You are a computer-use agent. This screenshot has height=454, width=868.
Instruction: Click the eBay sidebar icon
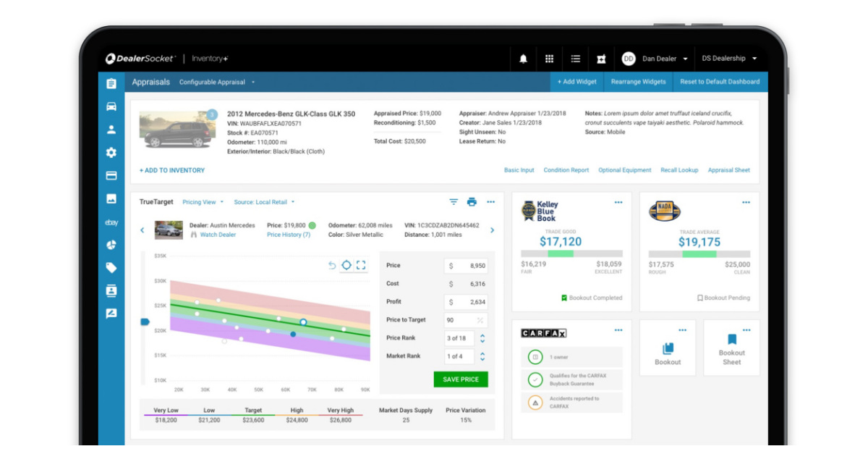111,222
